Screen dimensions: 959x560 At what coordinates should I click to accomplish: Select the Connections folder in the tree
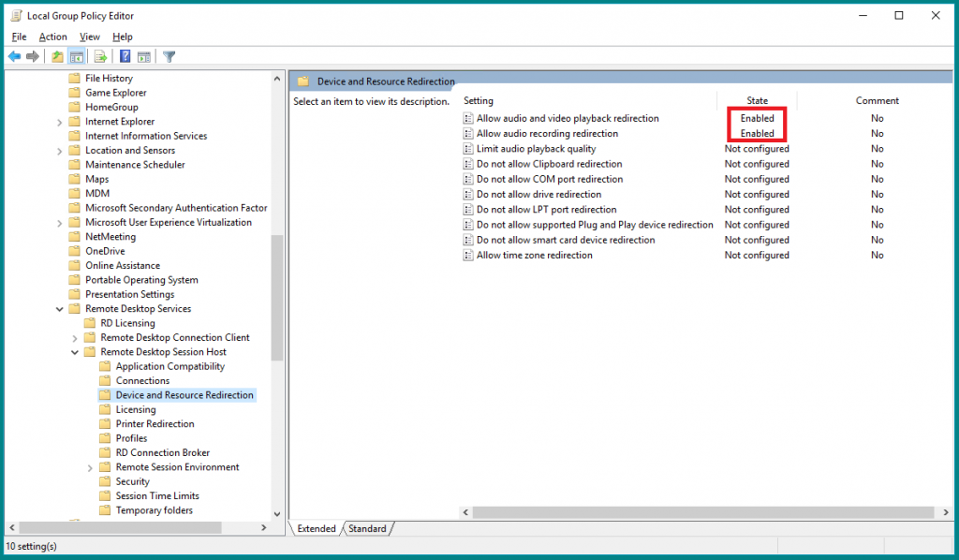coord(142,380)
